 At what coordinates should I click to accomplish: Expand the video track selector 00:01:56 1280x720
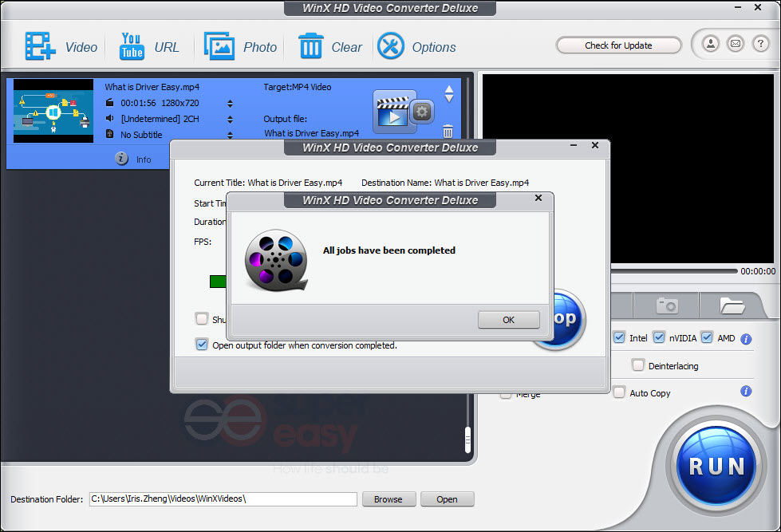click(230, 104)
